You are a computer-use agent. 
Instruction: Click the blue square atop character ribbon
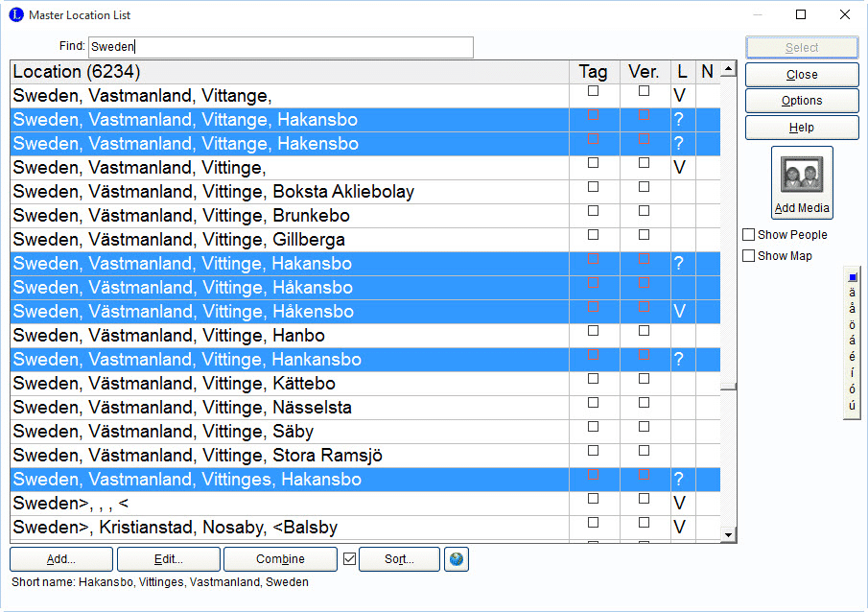tap(853, 277)
